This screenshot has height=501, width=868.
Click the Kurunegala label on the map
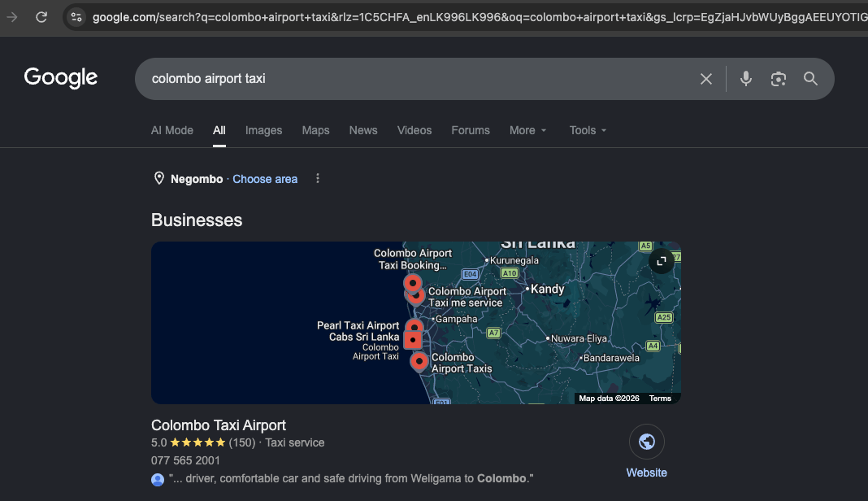click(x=514, y=260)
